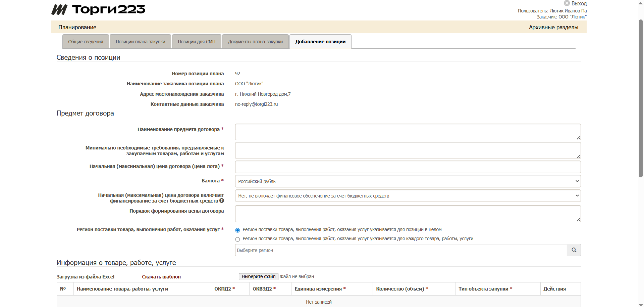Screen dimensions: 644x307
Task: Click the Торги223 logo
Action: 98,9
